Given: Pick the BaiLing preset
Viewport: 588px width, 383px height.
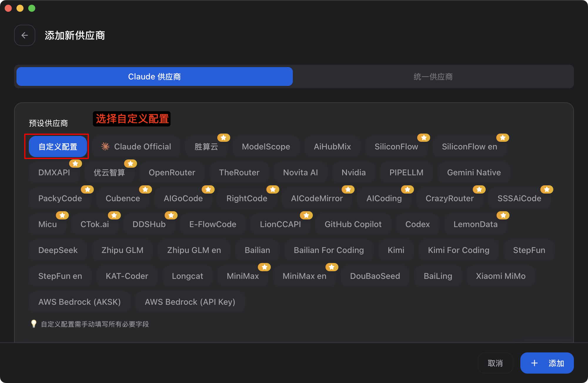Looking at the screenshot, I should (x=438, y=276).
